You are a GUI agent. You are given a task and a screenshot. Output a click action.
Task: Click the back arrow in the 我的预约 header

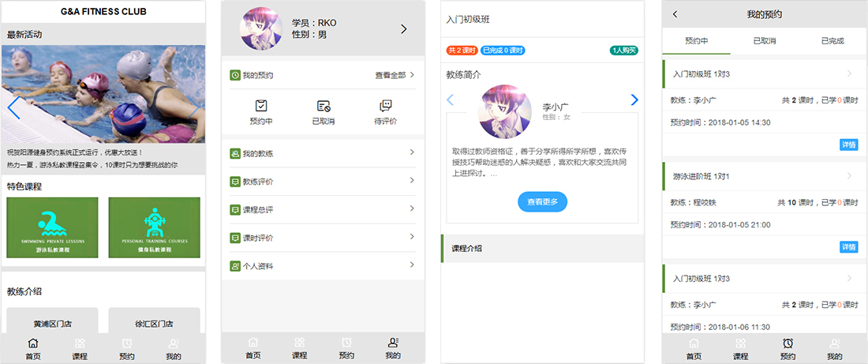click(x=675, y=14)
